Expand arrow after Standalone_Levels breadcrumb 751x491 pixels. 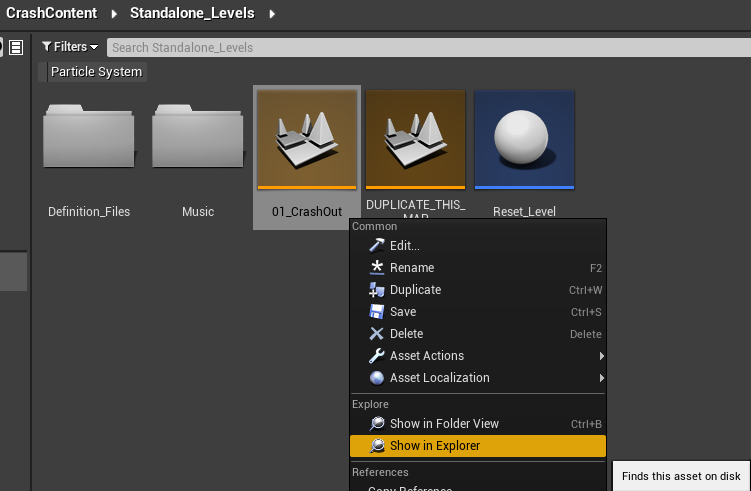pos(272,14)
